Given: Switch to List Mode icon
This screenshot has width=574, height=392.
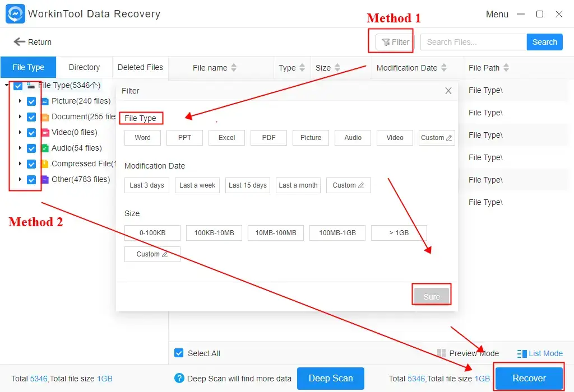Looking at the screenshot, I should point(522,353).
